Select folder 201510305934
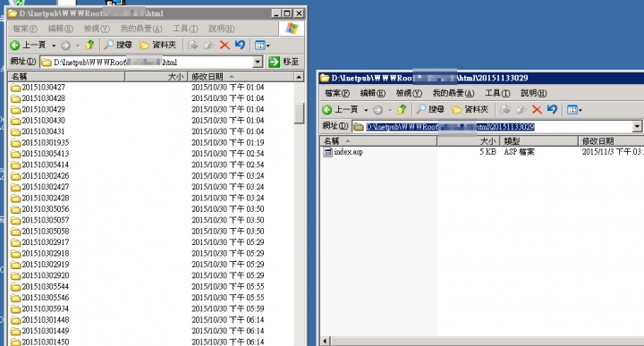The height and width of the screenshot is (346, 644). (40, 309)
